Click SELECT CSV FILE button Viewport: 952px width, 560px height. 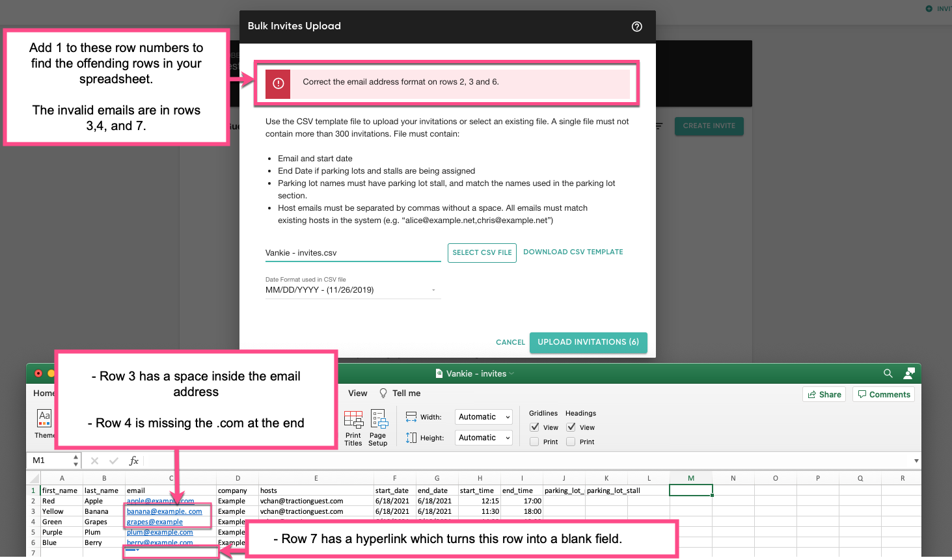[x=482, y=253]
